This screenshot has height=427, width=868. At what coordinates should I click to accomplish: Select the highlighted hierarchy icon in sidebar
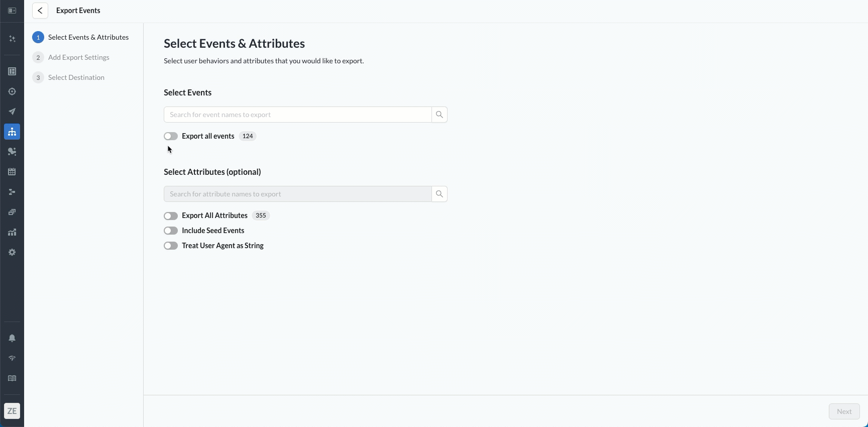(12, 132)
